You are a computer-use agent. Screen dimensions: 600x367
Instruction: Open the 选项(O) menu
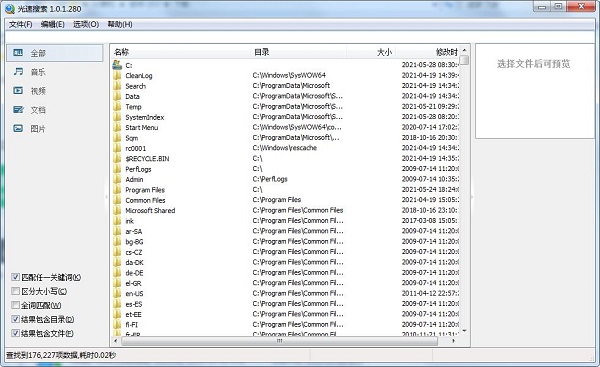click(86, 24)
